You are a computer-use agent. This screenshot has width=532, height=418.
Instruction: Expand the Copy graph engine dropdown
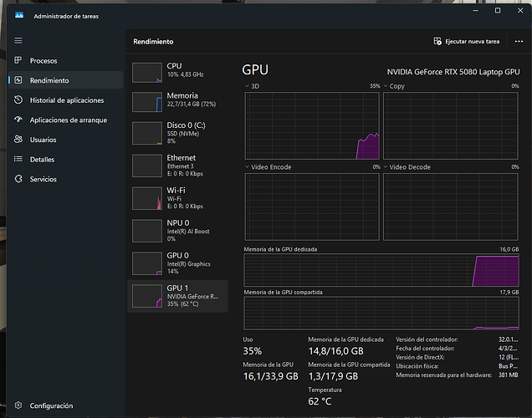coord(386,86)
